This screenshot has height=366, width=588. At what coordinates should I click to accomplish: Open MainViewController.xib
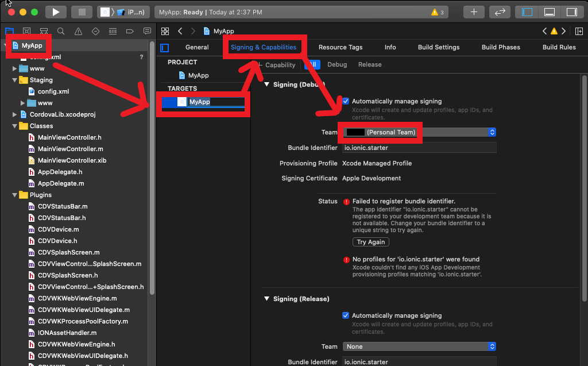(x=72, y=160)
